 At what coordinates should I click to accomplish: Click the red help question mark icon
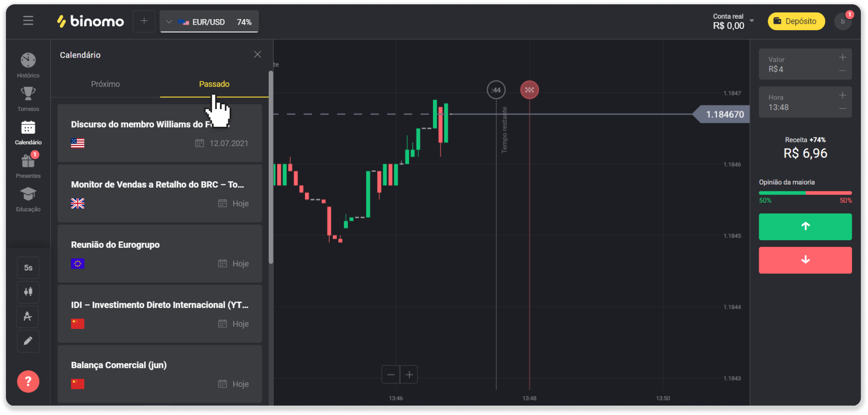tap(28, 381)
